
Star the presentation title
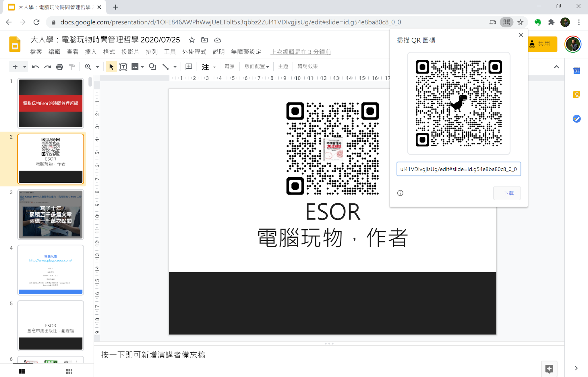coord(192,40)
